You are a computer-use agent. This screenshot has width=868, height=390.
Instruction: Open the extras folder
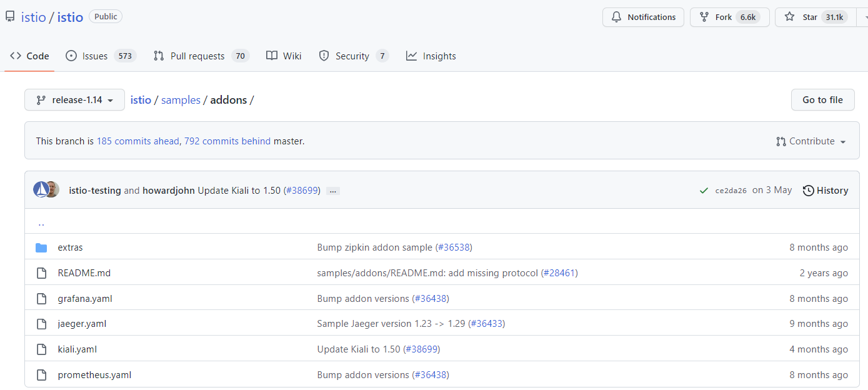[x=70, y=247]
